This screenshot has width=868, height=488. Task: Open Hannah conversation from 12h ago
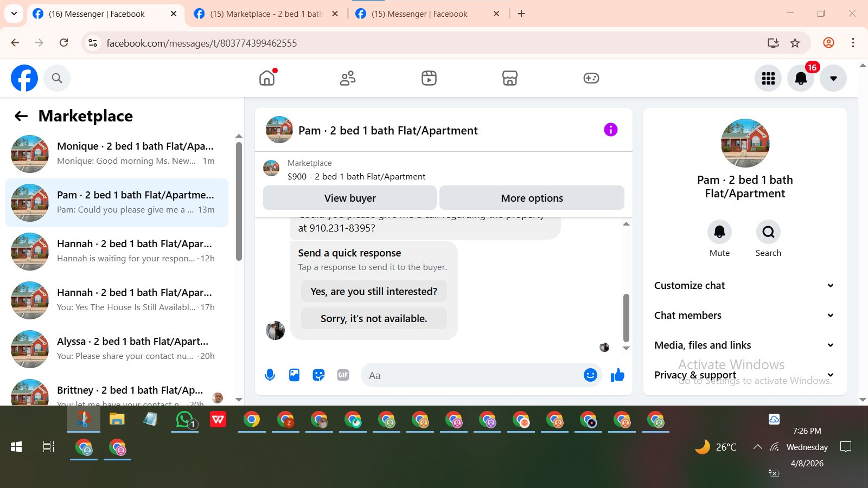117,252
